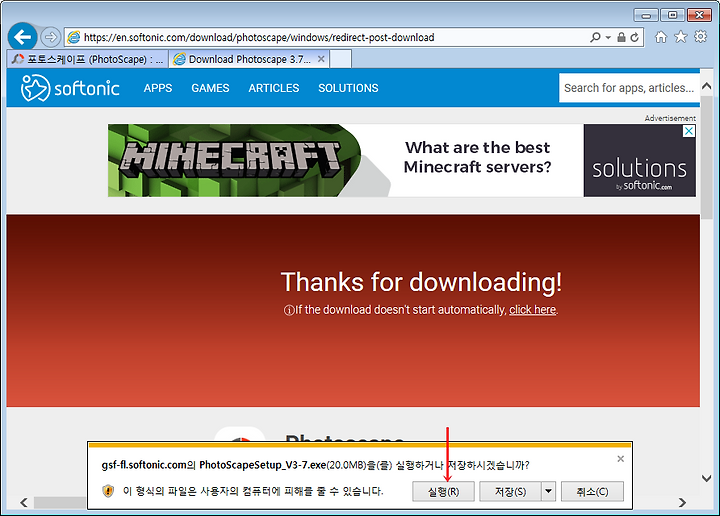Maximize the browser window

(673, 15)
